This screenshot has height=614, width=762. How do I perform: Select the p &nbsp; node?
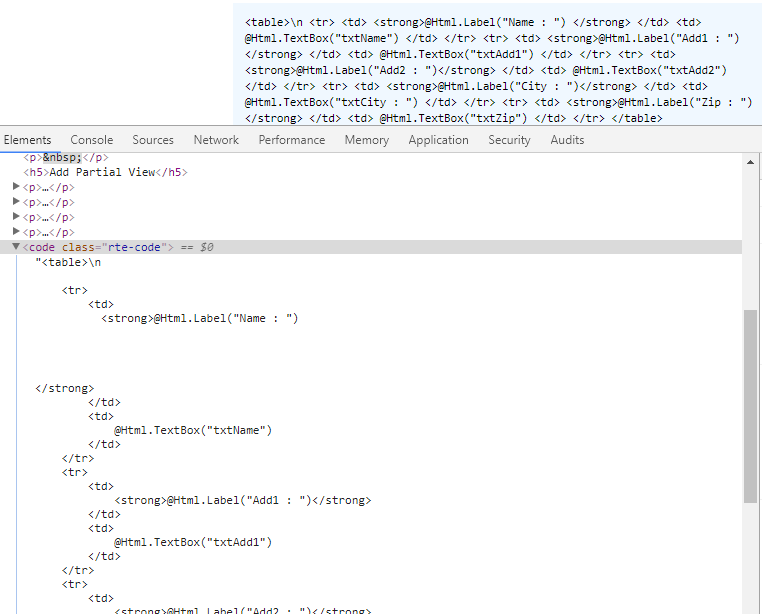pyautogui.click(x=66, y=158)
